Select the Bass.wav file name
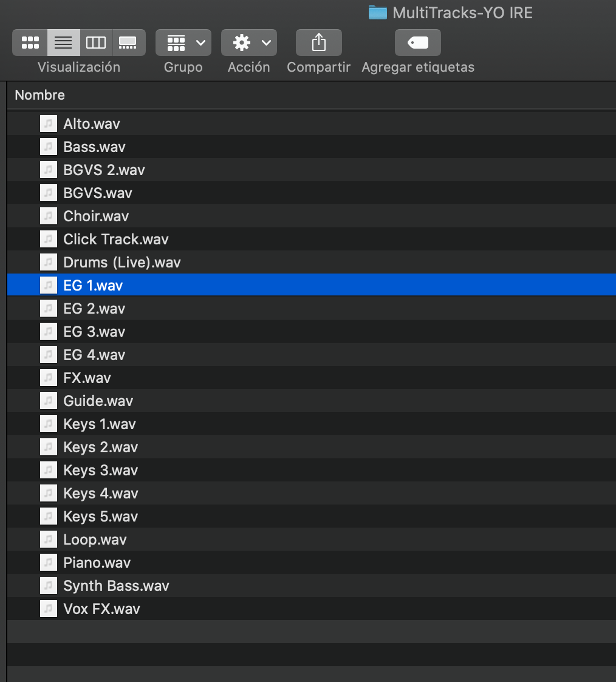Viewport: 616px width, 682px height. (x=94, y=147)
